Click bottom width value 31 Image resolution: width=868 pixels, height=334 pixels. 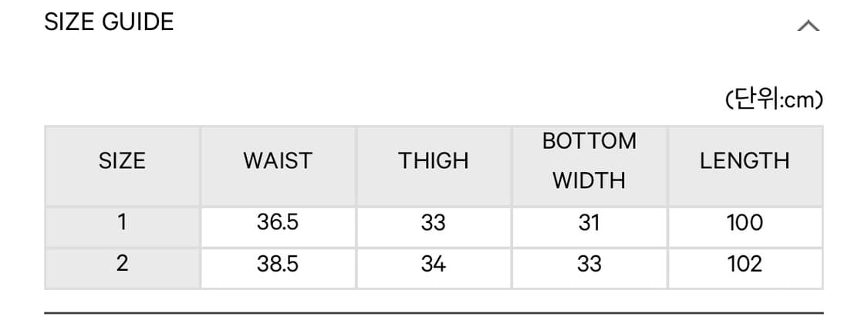tap(589, 223)
